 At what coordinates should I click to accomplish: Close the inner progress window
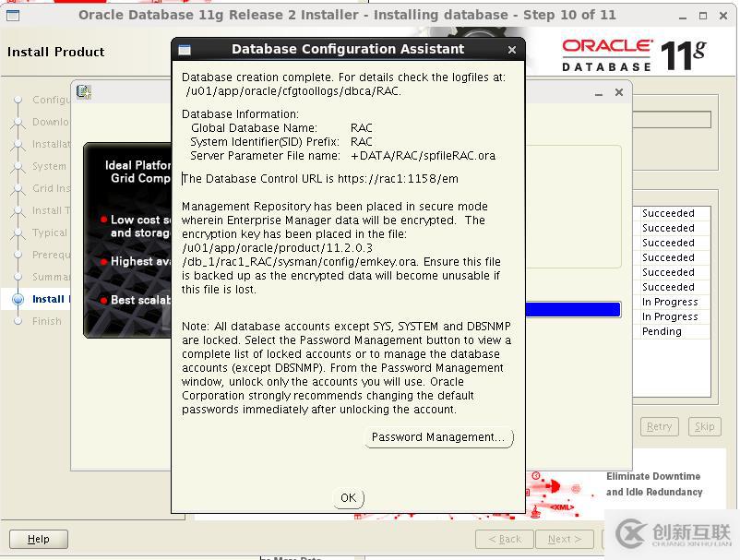pyautogui.click(x=619, y=92)
